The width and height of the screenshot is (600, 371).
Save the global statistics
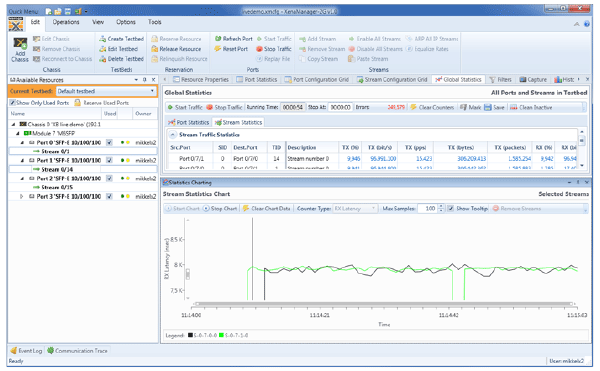(494, 107)
